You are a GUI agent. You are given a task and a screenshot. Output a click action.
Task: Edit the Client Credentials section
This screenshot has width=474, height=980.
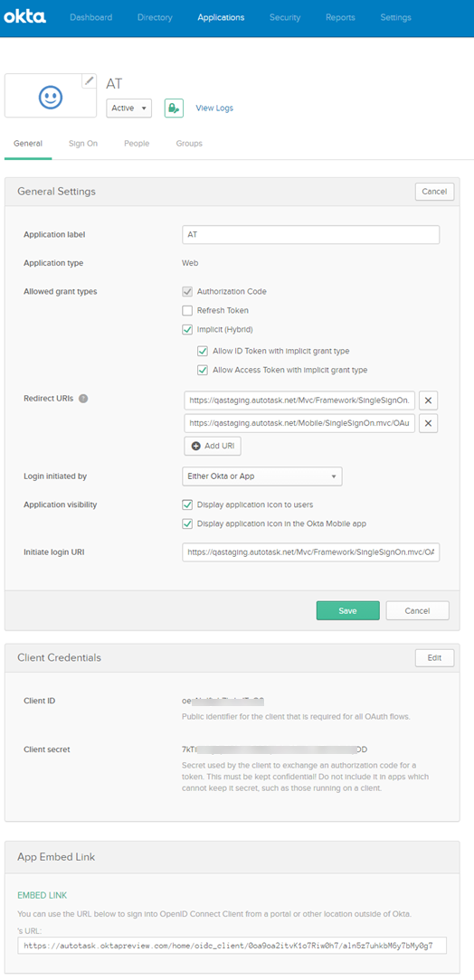click(434, 657)
